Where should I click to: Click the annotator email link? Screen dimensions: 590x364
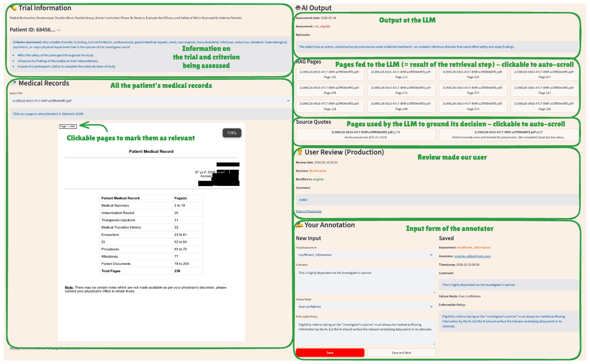click(472, 256)
